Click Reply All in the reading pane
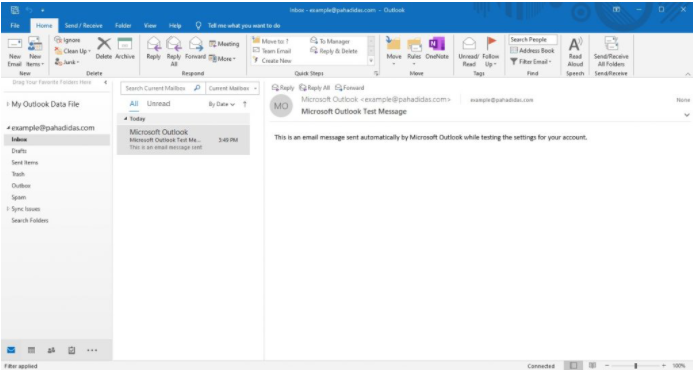 314,88
